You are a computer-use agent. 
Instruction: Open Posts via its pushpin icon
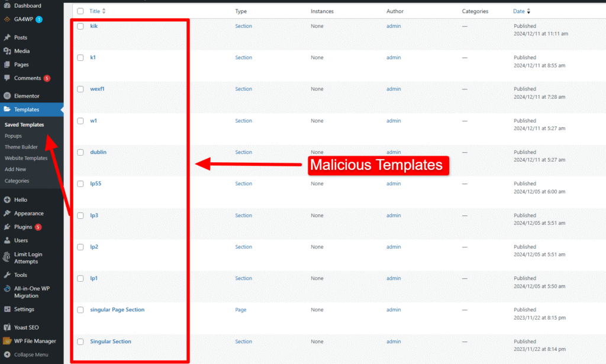point(7,37)
